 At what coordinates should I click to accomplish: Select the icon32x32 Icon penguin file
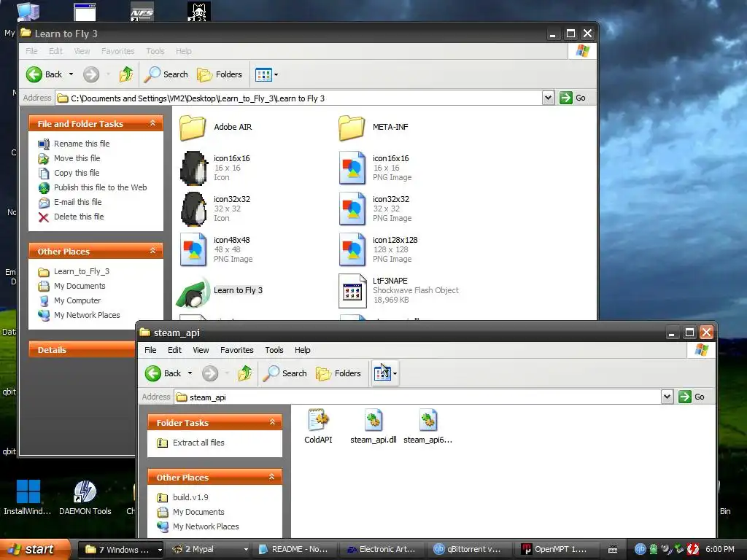pyautogui.click(x=214, y=209)
